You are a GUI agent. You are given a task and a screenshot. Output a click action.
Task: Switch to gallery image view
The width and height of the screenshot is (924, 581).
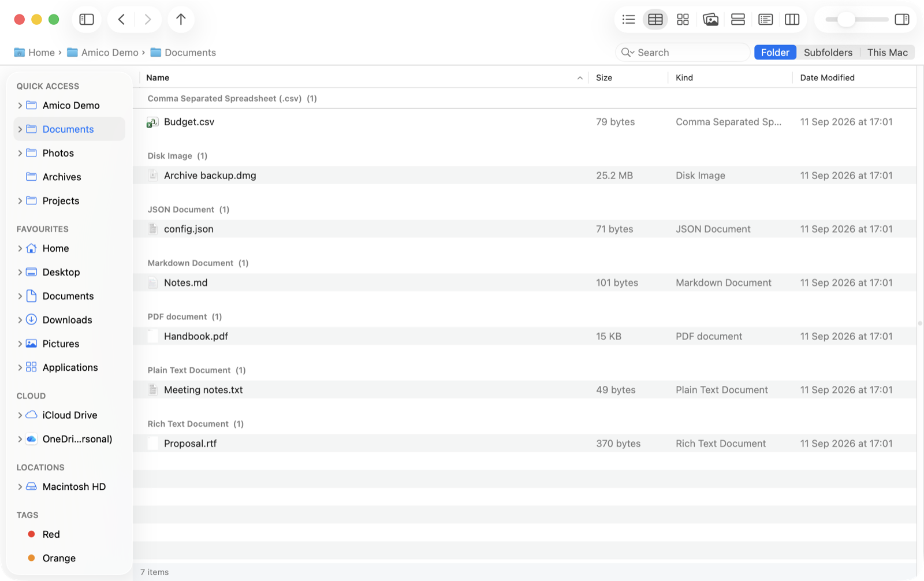click(x=710, y=20)
